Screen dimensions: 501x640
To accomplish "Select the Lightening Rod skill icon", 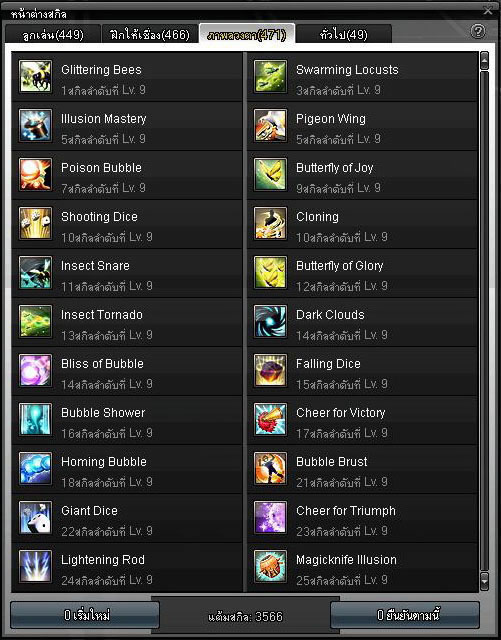I will pyautogui.click(x=36, y=567).
